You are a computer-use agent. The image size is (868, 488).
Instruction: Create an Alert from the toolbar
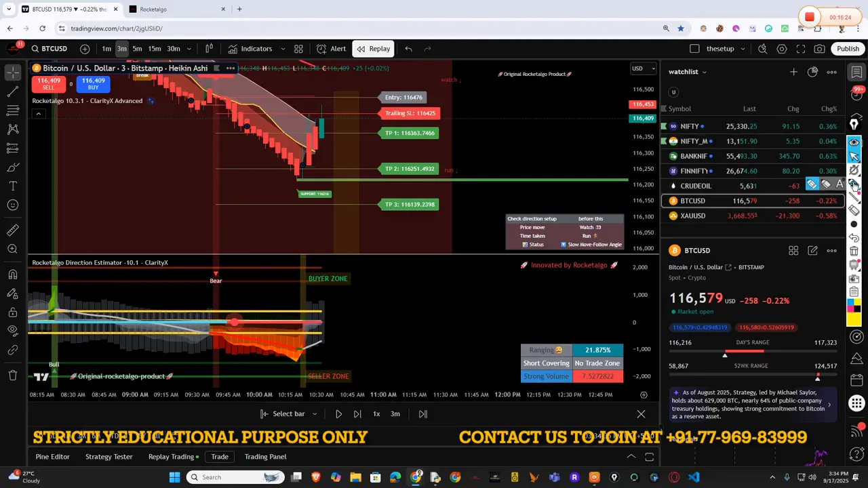click(x=331, y=49)
